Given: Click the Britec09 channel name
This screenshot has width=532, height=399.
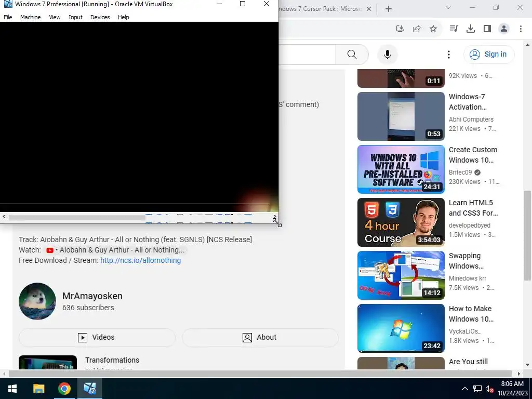Looking at the screenshot, I should click(x=460, y=172).
